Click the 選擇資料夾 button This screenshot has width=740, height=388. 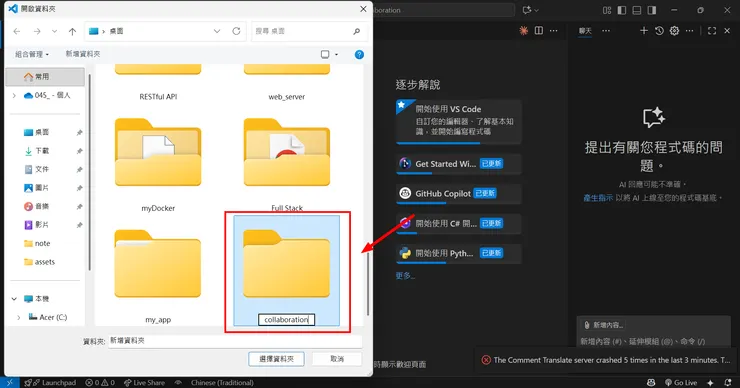pyautogui.click(x=277, y=359)
